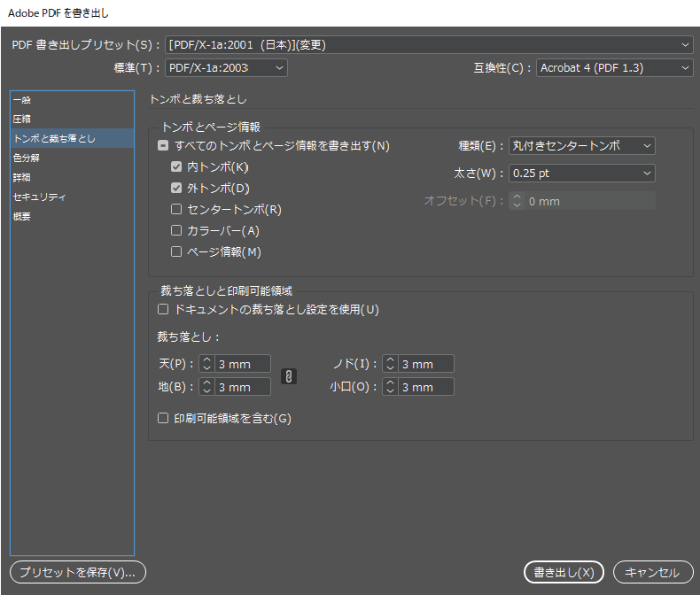Click the 小口(O) stepper arrows
Screen dimensions: 700x595
pyautogui.click(x=390, y=387)
